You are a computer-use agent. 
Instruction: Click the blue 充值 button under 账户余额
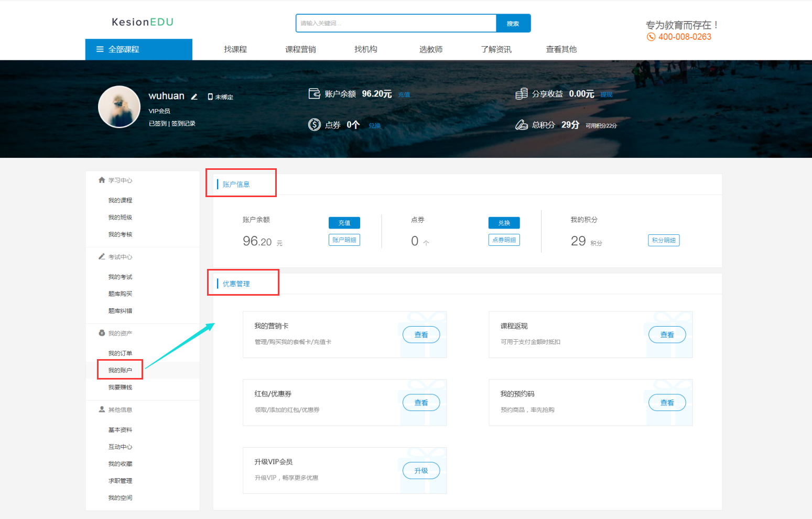click(344, 222)
